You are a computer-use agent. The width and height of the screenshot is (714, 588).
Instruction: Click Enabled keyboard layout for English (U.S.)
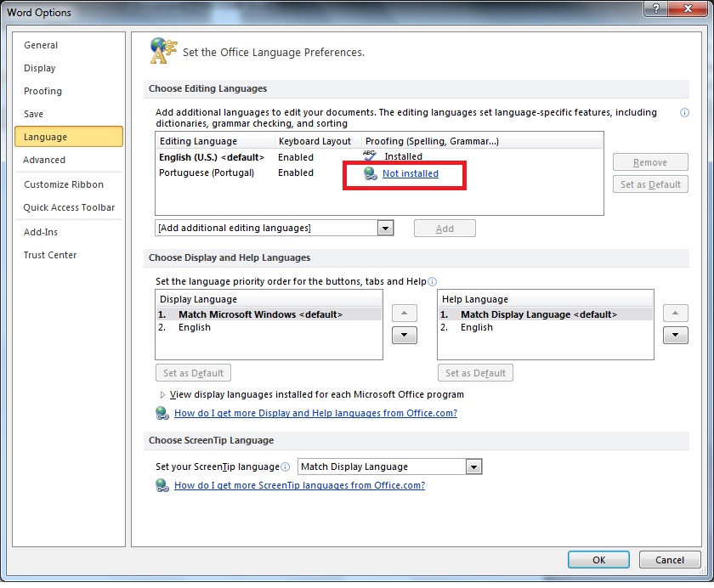tap(296, 157)
